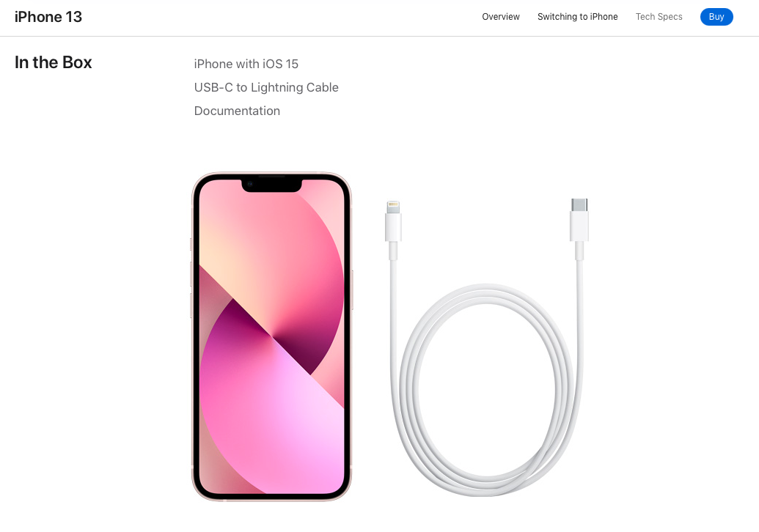
Task: Go to Switching to iPhone page
Action: [577, 17]
